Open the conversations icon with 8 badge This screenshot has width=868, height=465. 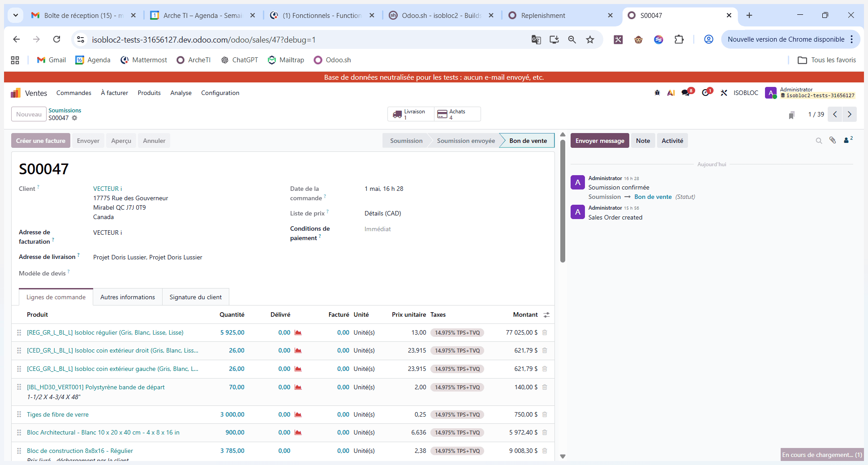click(x=687, y=92)
